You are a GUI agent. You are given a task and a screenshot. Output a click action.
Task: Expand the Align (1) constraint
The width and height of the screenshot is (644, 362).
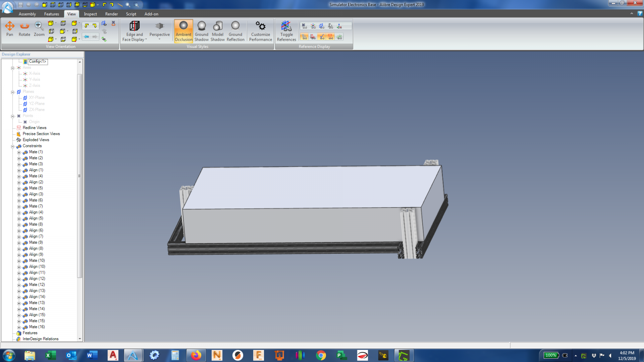click(19, 171)
